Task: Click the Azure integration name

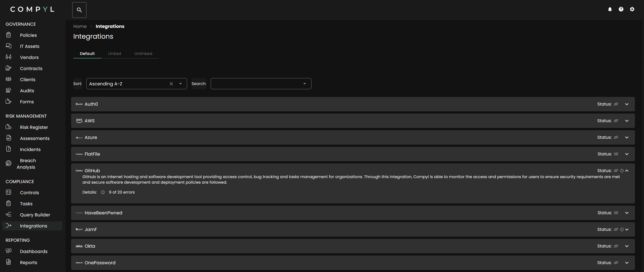Action: coord(91,137)
